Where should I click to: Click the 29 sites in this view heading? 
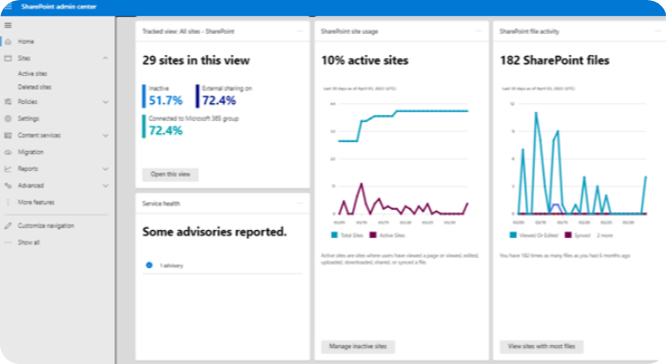coord(196,60)
